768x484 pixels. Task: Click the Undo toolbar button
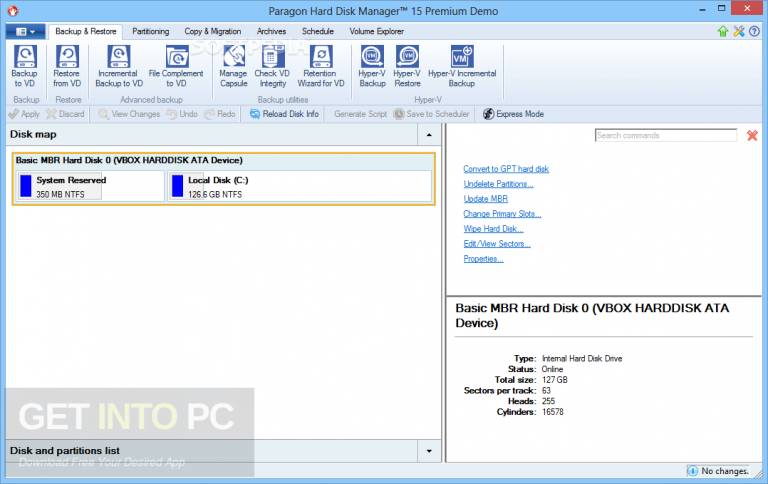pyautogui.click(x=182, y=114)
